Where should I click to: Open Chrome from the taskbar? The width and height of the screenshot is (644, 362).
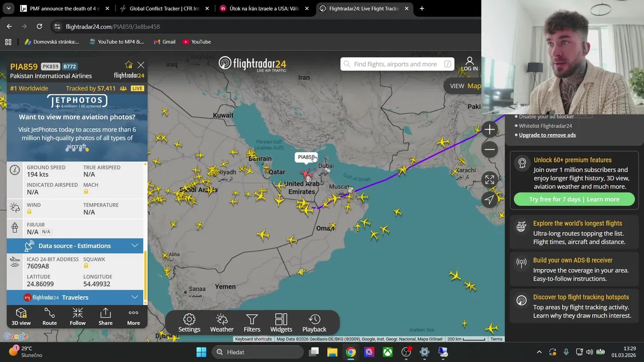click(351, 352)
